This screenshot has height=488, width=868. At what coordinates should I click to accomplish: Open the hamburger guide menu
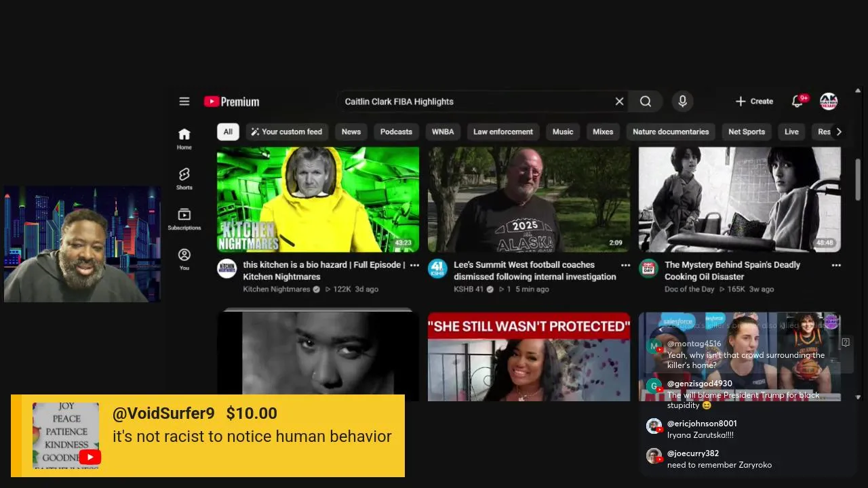[x=184, y=102]
